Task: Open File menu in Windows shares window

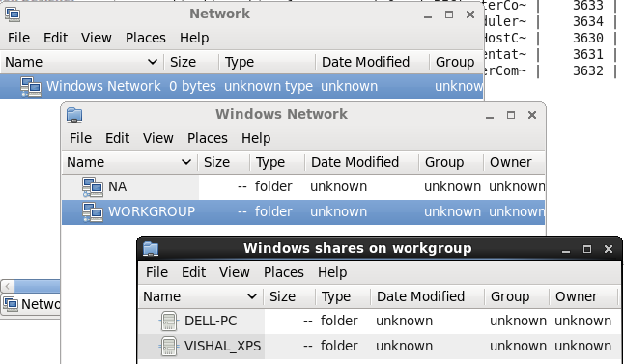Action: pos(156,272)
